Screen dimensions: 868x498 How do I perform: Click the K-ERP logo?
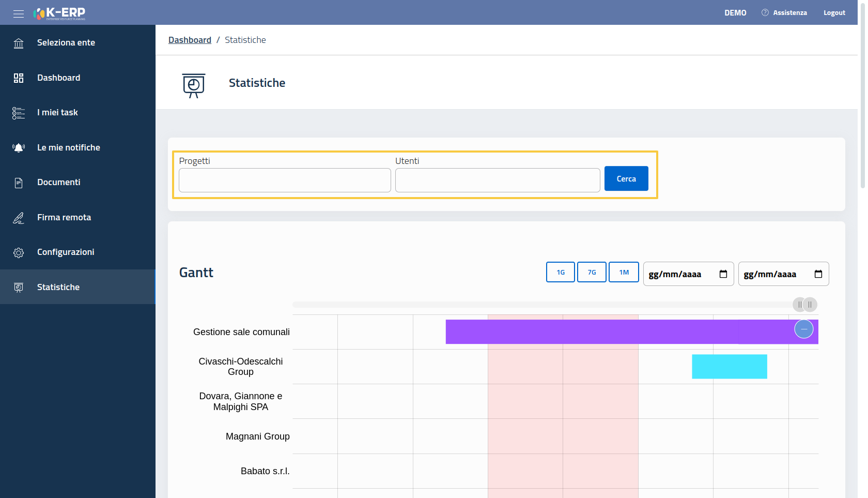[x=59, y=13]
